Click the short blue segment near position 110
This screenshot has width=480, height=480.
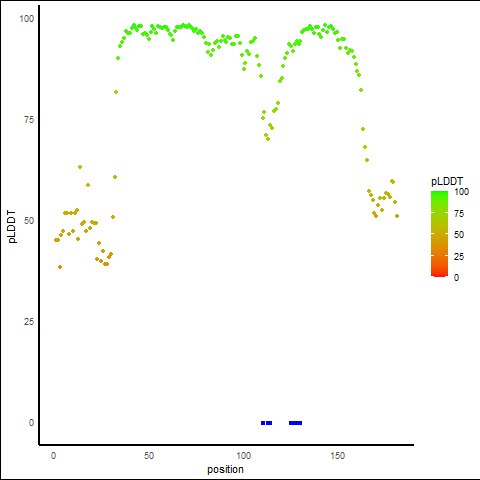point(263,423)
